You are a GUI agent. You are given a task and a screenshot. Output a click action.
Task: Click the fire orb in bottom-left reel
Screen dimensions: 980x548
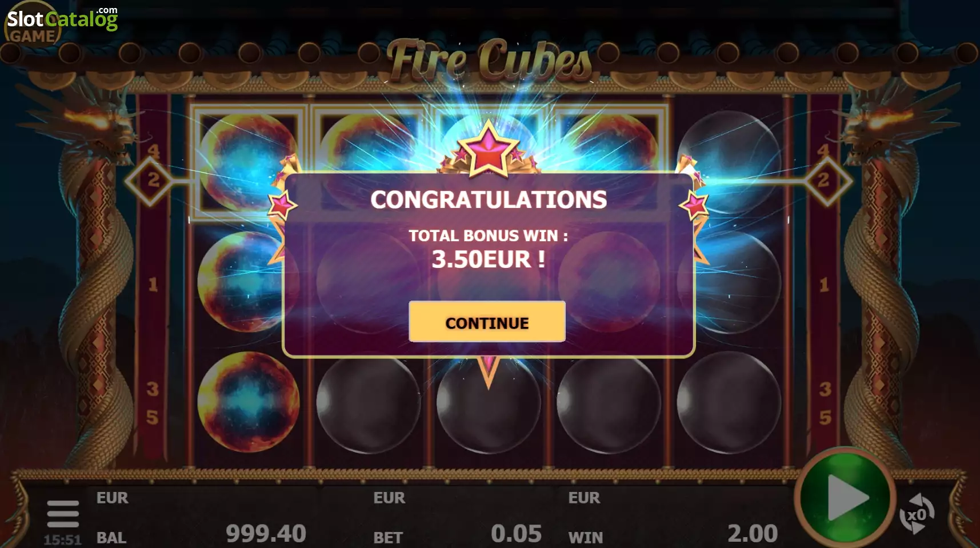pyautogui.click(x=248, y=402)
